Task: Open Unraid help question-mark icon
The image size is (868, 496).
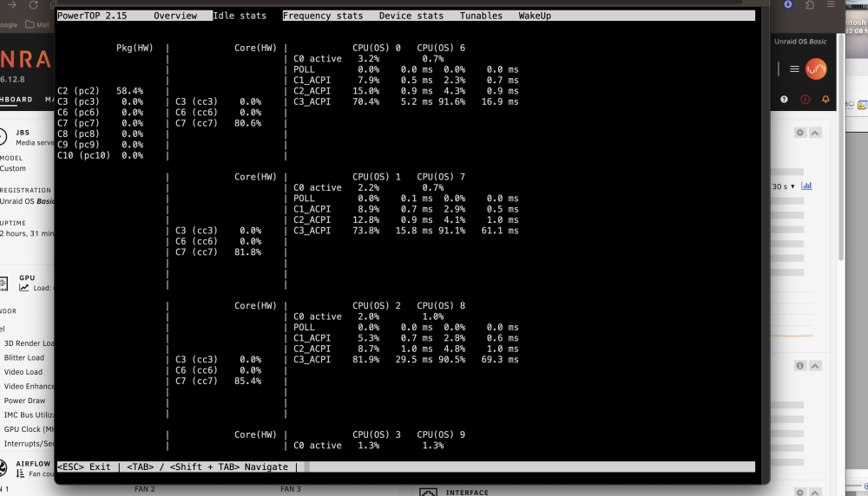Action: point(784,100)
